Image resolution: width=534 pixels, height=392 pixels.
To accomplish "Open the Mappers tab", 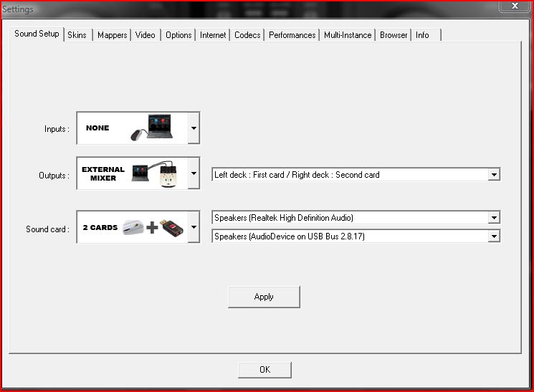I will point(112,35).
